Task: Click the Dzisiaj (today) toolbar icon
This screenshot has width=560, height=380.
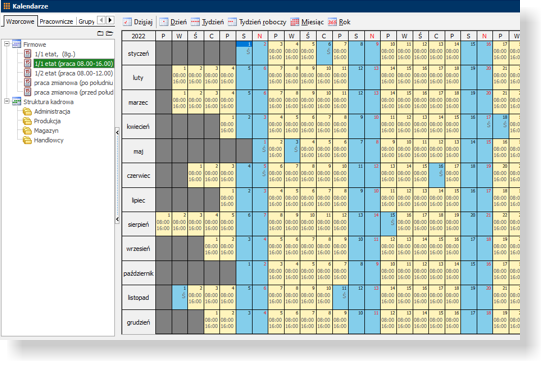Action: click(127, 22)
